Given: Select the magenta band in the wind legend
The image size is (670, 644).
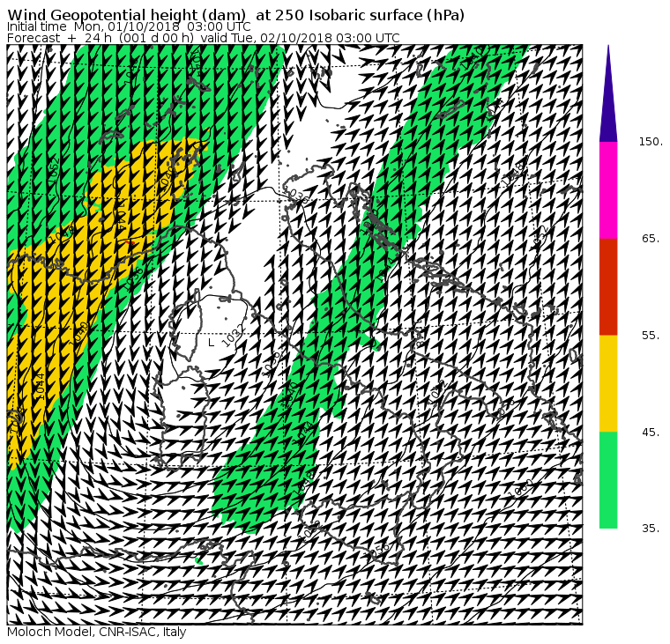Looking at the screenshot, I should tap(608, 190).
